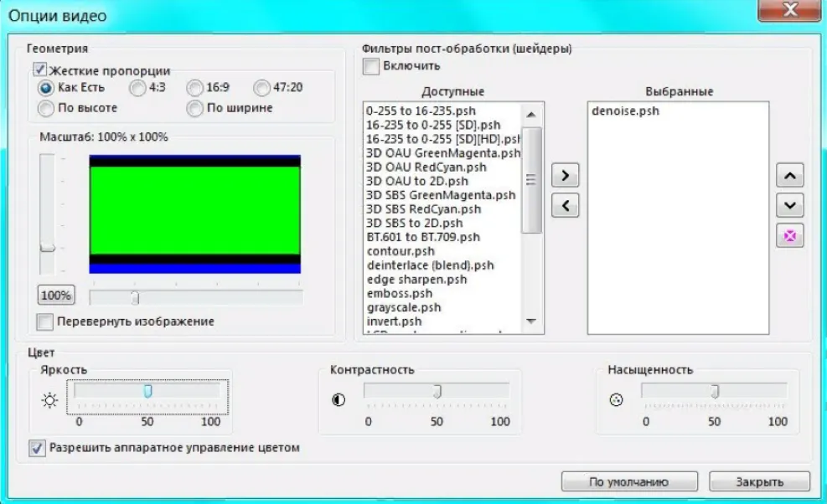Choose По ширине radio option
The image size is (827, 504).
click(x=194, y=108)
